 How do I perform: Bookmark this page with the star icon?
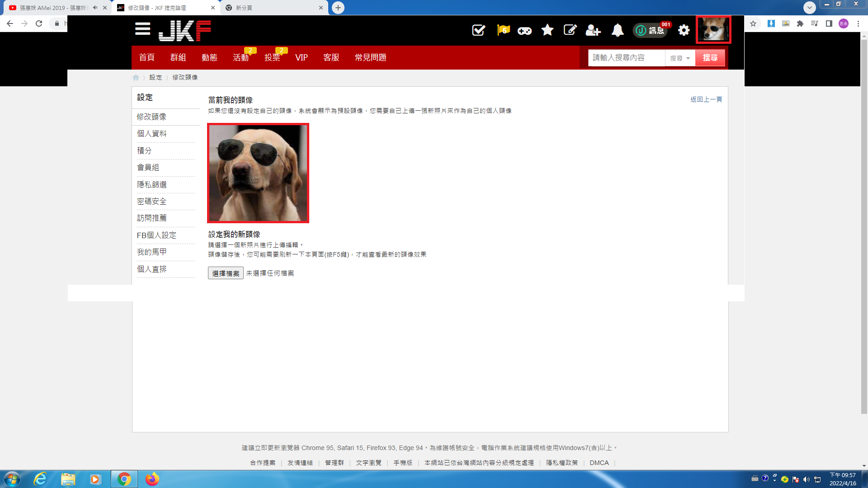(x=753, y=23)
